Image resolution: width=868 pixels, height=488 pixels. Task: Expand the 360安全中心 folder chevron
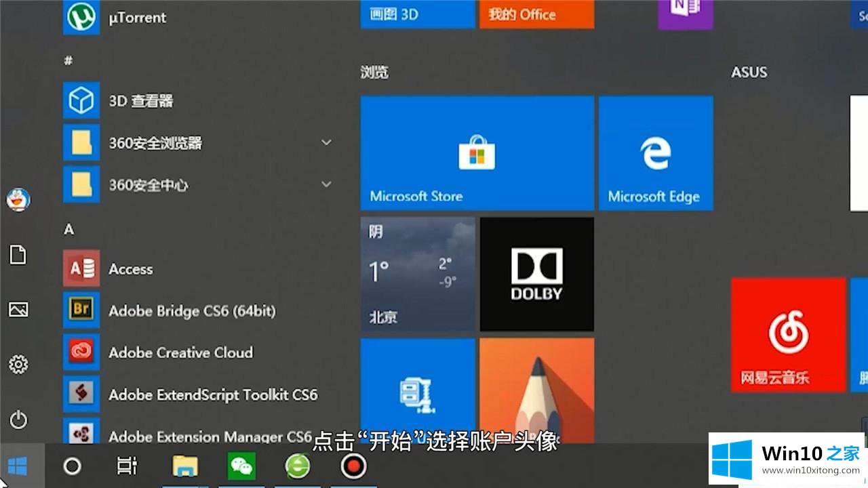tap(326, 184)
